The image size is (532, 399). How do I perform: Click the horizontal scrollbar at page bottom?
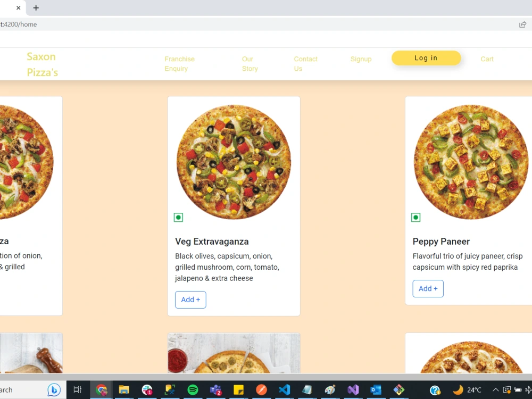[266, 376]
